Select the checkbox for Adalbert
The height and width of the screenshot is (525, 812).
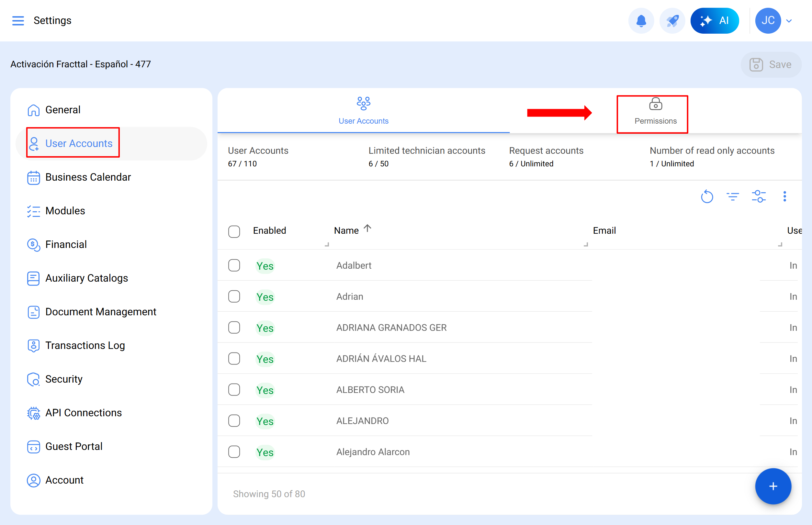pyautogui.click(x=234, y=265)
